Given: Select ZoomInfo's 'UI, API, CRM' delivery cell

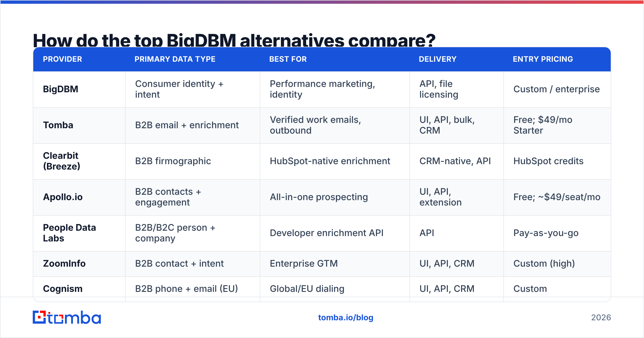Looking at the screenshot, I should coord(457,264).
